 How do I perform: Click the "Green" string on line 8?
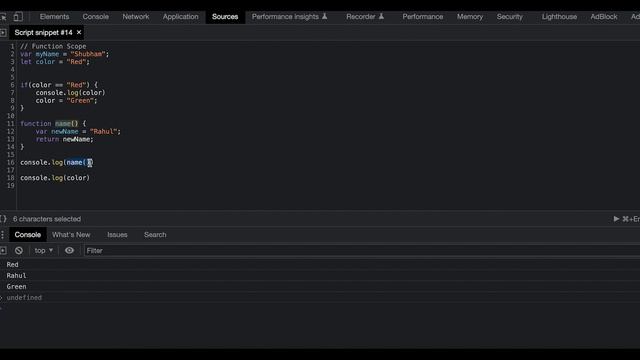(x=80, y=100)
